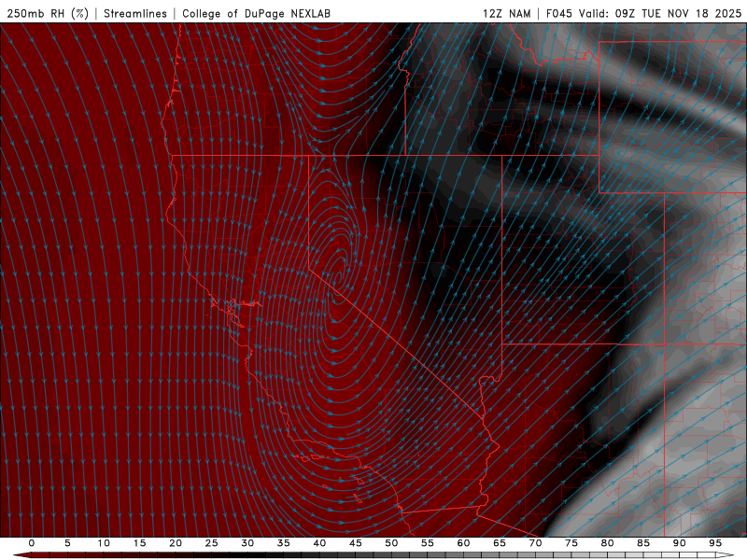This screenshot has height=560, width=747.
Task: Click the color scale value 50
Action: (391, 543)
